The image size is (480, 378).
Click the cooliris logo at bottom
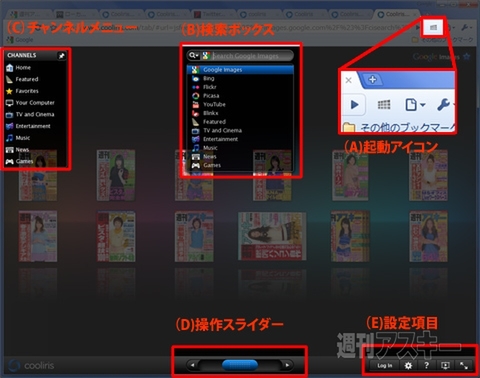(31, 365)
